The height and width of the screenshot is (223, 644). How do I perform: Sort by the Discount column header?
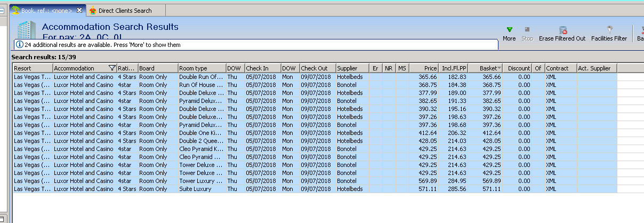(517, 68)
